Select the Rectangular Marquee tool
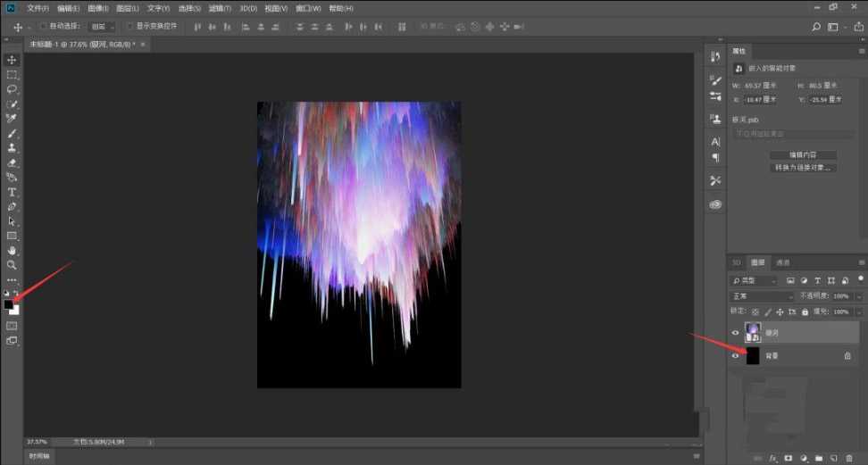 [12, 75]
